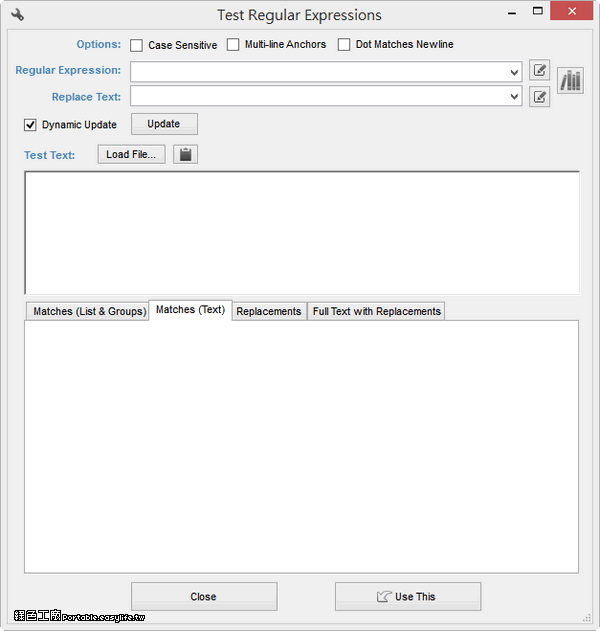Enable the Case Sensitive checkbox
Viewport: 600px width, 631px height.
(136, 45)
